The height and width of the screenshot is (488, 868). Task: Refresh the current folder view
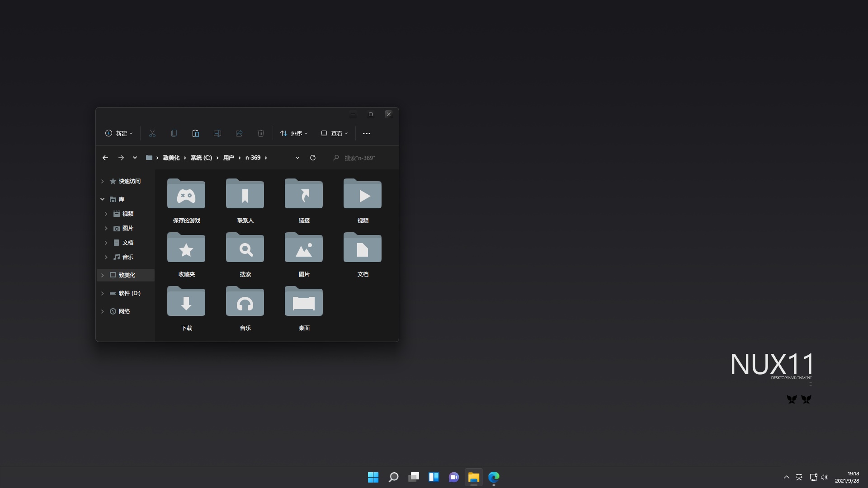(x=313, y=158)
